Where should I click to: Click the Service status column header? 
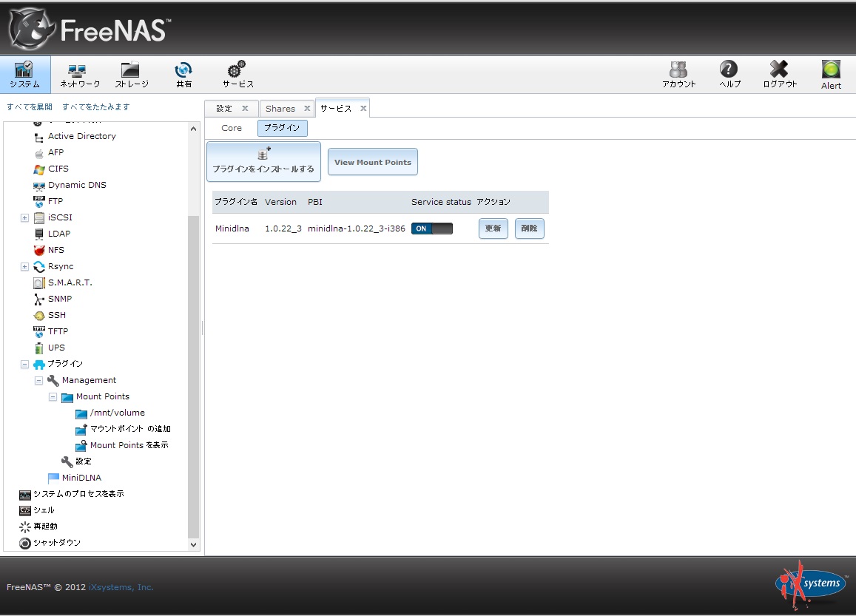(441, 202)
